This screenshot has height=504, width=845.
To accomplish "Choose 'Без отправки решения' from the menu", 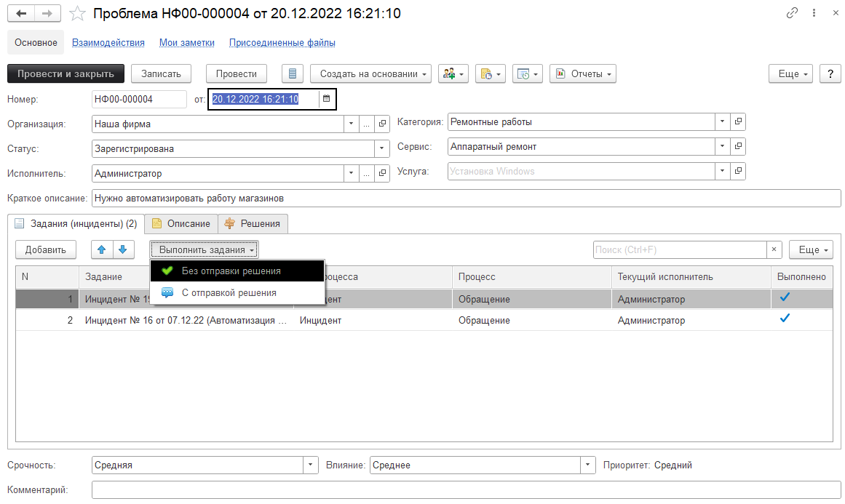I will pos(231,271).
